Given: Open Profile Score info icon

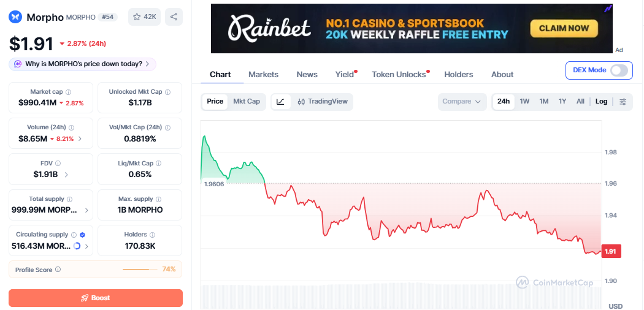Looking at the screenshot, I should [x=58, y=270].
